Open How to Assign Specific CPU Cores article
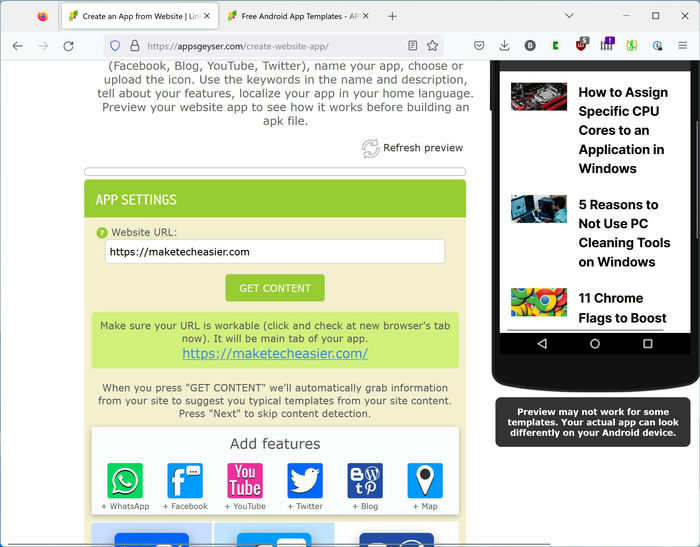The height and width of the screenshot is (547, 700). [x=623, y=130]
